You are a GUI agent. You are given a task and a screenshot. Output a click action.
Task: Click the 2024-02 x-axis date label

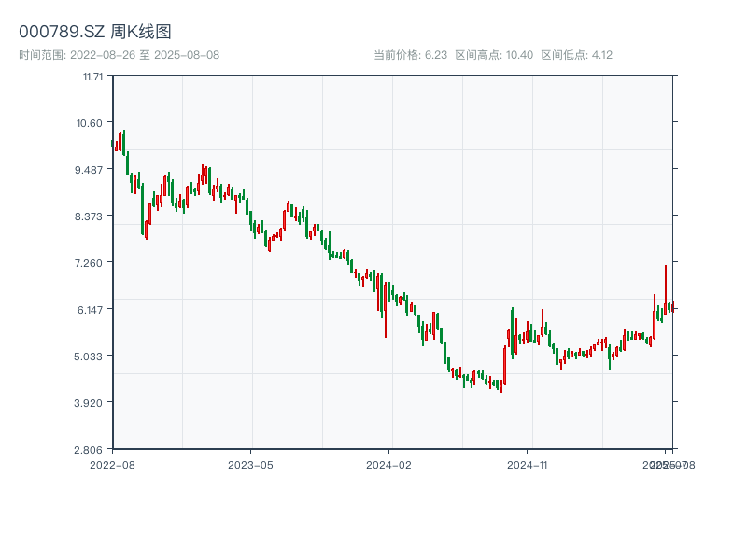tap(388, 464)
